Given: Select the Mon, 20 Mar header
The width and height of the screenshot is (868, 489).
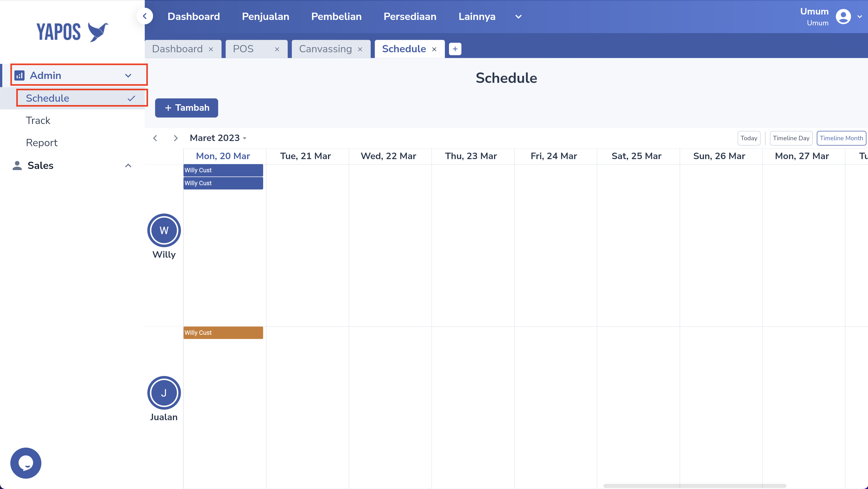Looking at the screenshot, I should [x=223, y=156].
